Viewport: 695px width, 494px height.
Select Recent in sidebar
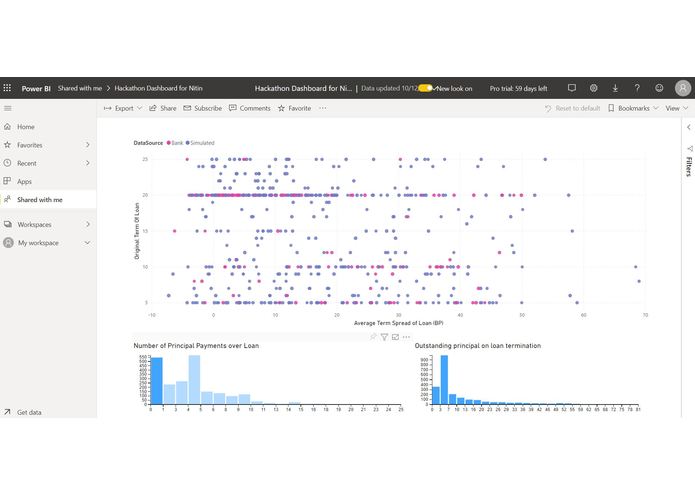click(48, 163)
